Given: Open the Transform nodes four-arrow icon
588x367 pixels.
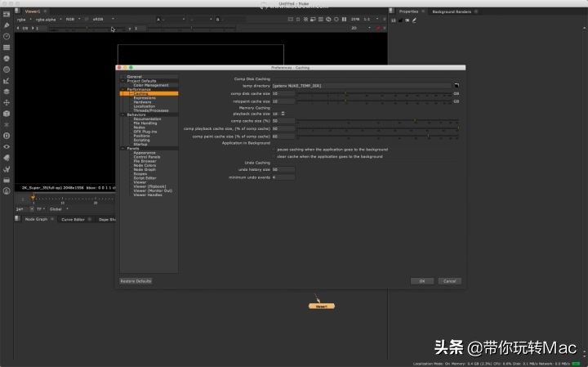Looking at the screenshot, I should click(7, 102).
